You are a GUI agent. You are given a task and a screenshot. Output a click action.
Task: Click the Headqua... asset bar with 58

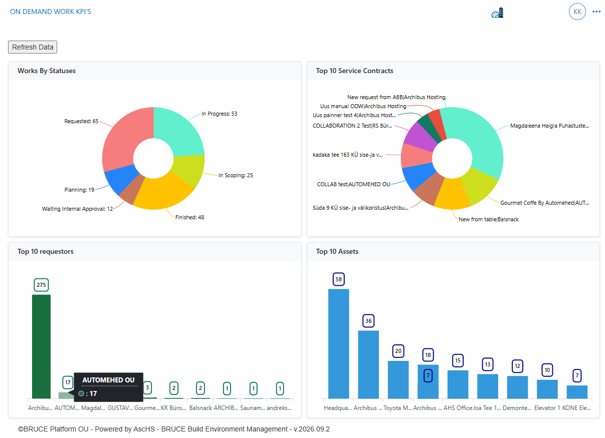pyautogui.click(x=339, y=343)
